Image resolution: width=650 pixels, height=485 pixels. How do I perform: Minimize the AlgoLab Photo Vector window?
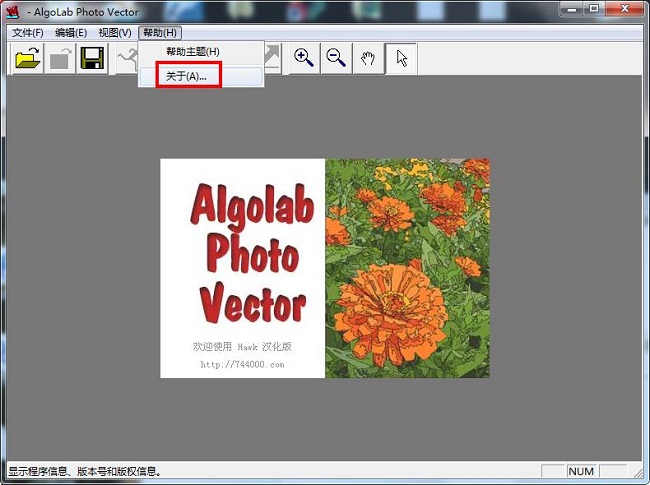pos(572,9)
